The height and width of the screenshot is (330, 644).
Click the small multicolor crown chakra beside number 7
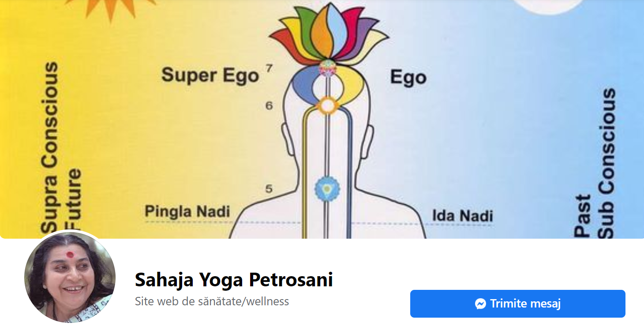pyautogui.click(x=328, y=68)
